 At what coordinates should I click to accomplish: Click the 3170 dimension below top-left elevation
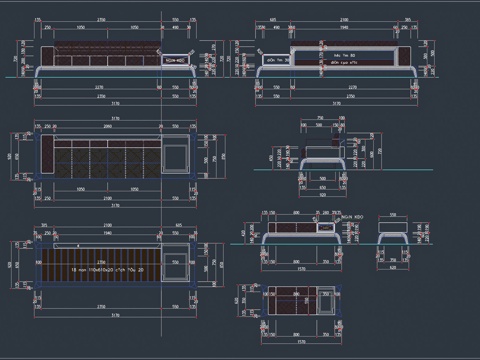115,104
